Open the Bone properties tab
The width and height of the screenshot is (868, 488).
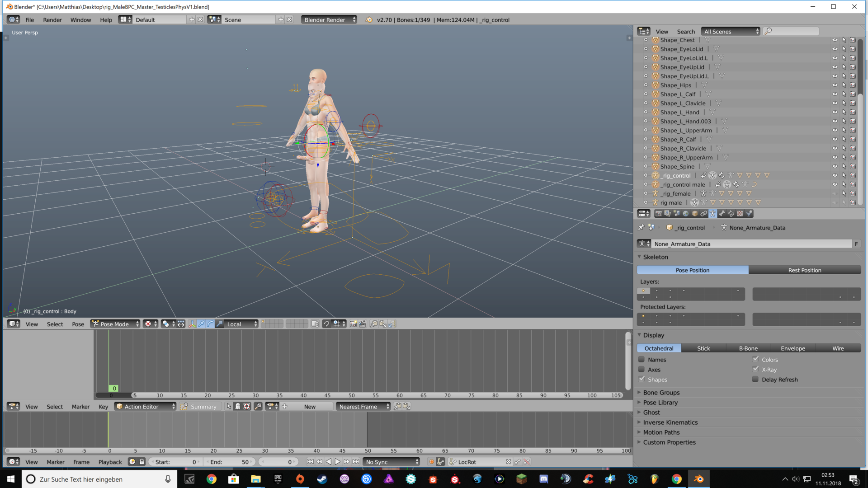(722, 214)
